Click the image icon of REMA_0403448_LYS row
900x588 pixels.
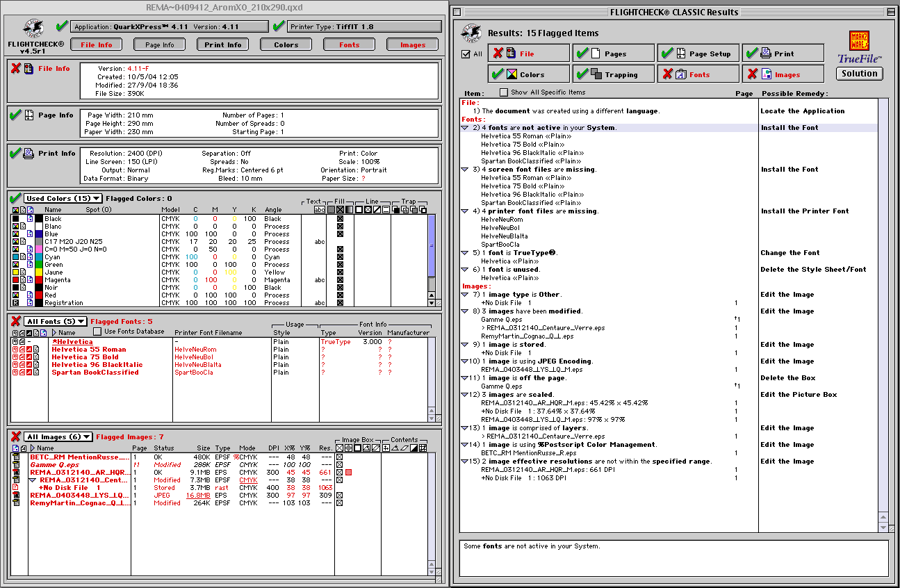pyautogui.click(x=15, y=496)
